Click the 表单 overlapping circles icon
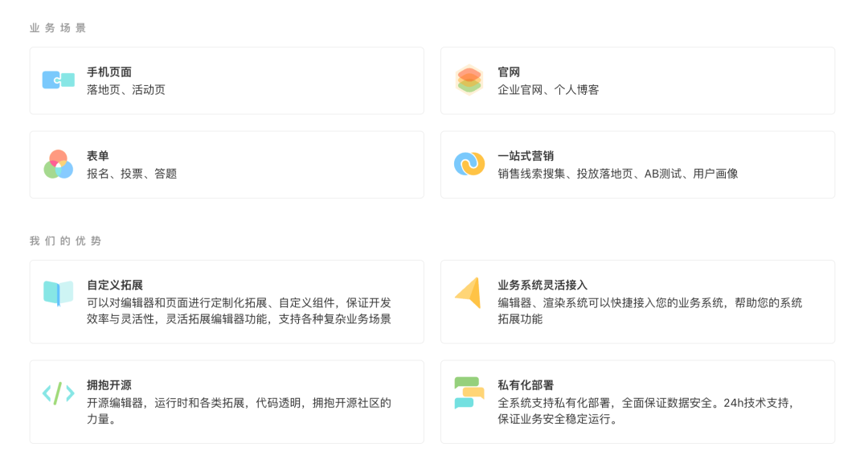The image size is (868, 460). tap(59, 165)
